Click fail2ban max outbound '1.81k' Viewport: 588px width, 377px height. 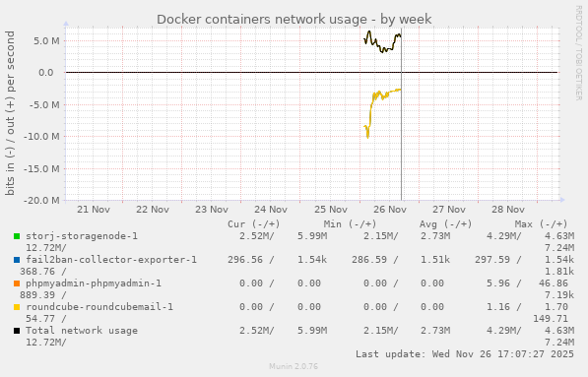coord(559,272)
